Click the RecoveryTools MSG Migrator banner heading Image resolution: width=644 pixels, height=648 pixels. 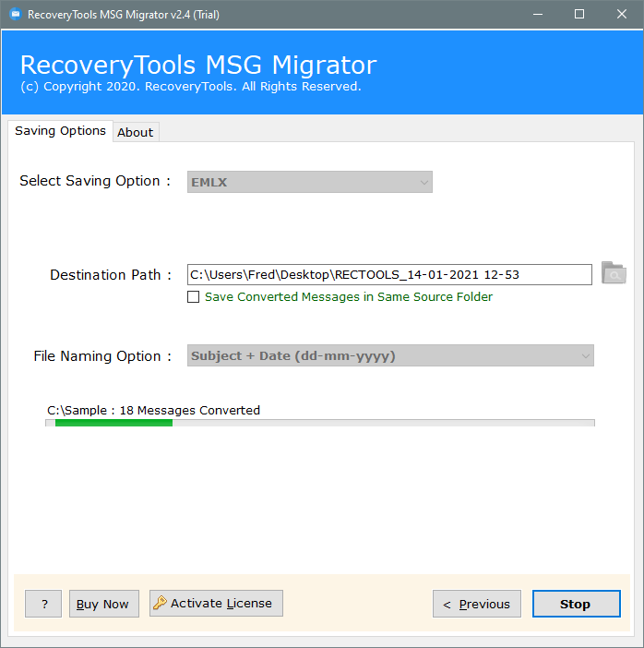[198, 65]
